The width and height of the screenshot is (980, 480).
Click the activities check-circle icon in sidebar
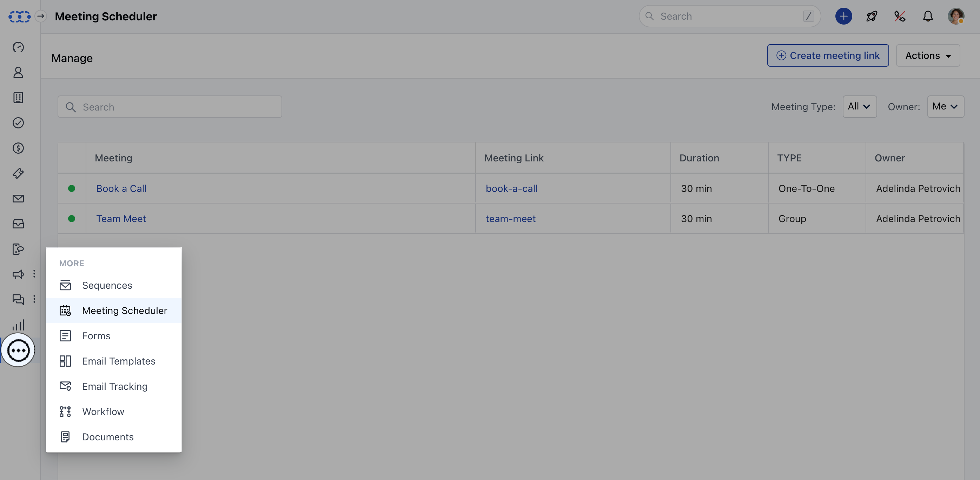click(x=18, y=123)
